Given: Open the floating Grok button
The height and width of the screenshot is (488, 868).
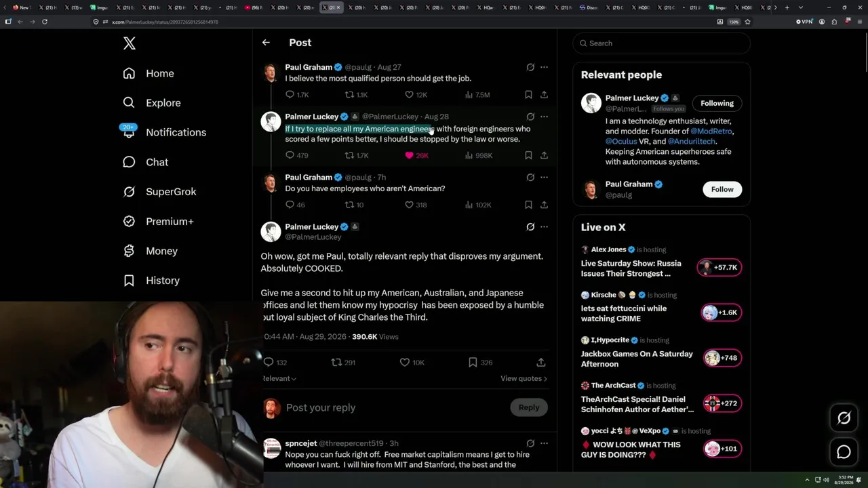Looking at the screenshot, I should point(844,418).
